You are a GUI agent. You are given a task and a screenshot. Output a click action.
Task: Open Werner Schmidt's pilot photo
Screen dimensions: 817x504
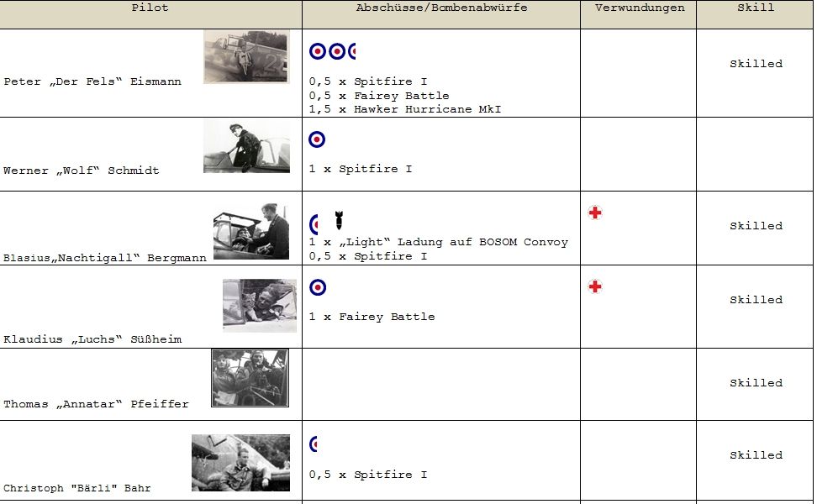tap(246, 147)
